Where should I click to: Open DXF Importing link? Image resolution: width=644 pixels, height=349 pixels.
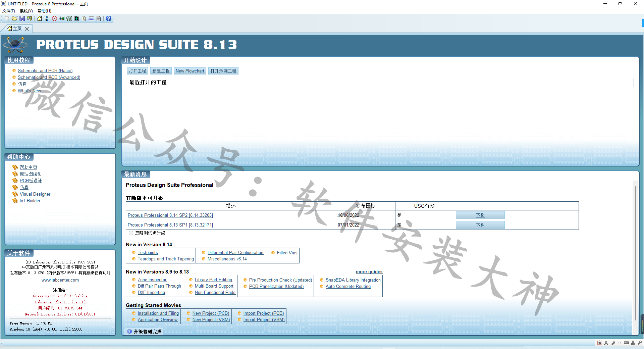coord(151,293)
